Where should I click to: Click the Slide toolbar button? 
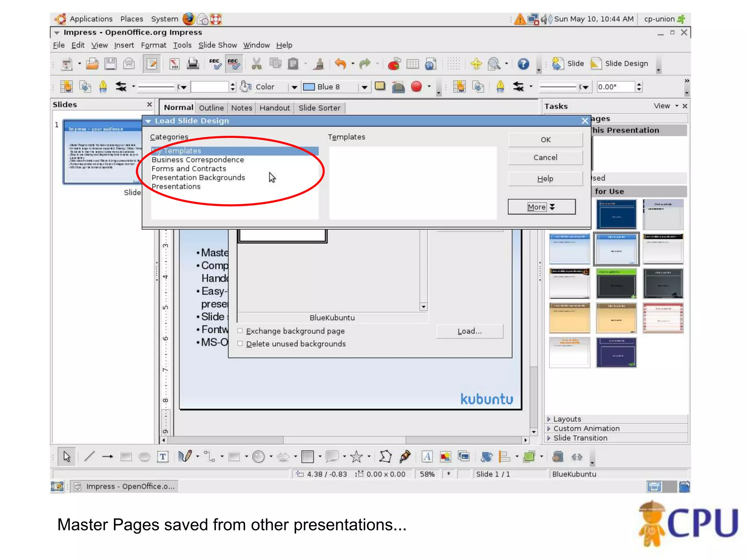coord(568,64)
